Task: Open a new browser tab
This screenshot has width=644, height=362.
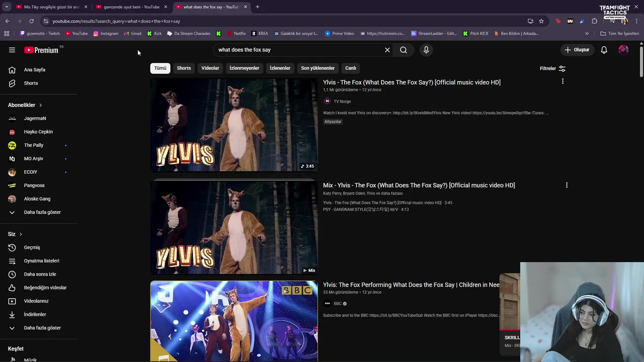Action: pyautogui.click(x=257, y=7)
